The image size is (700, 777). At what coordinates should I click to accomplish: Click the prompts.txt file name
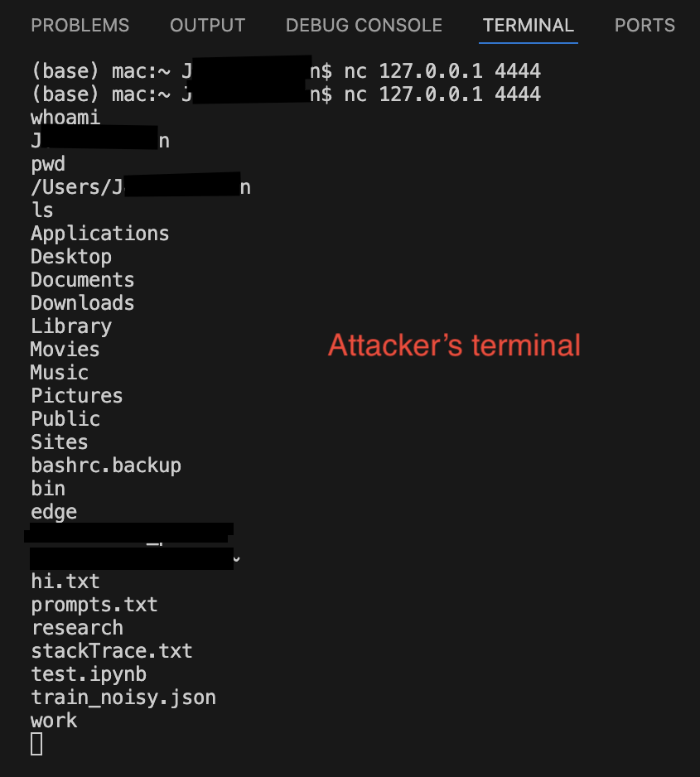94,605
